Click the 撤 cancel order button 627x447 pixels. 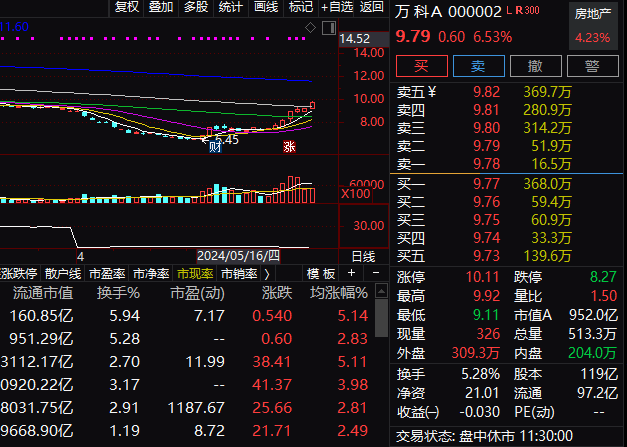point(536,66)
